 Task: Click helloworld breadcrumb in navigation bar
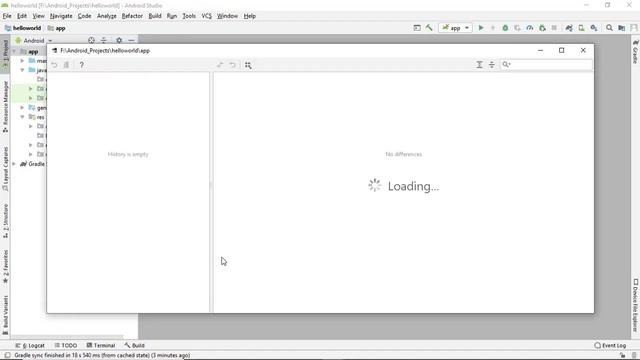23,28
